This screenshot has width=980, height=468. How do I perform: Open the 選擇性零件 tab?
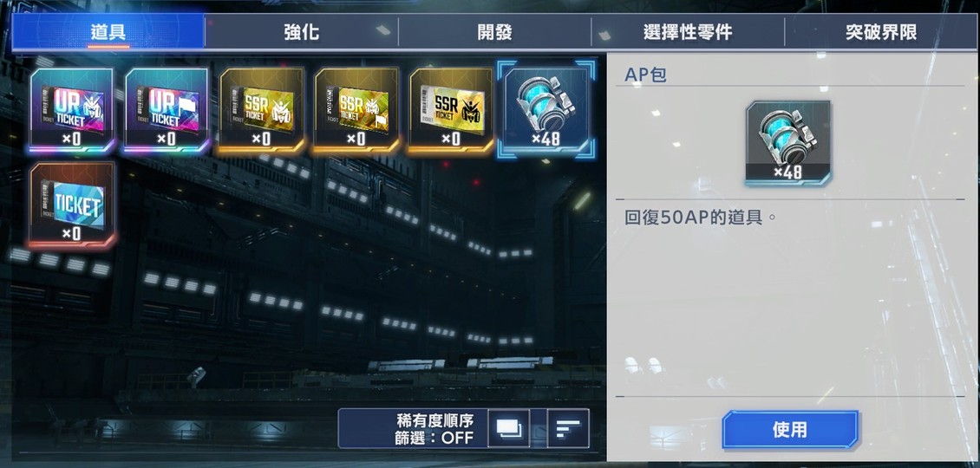[688, 32]
